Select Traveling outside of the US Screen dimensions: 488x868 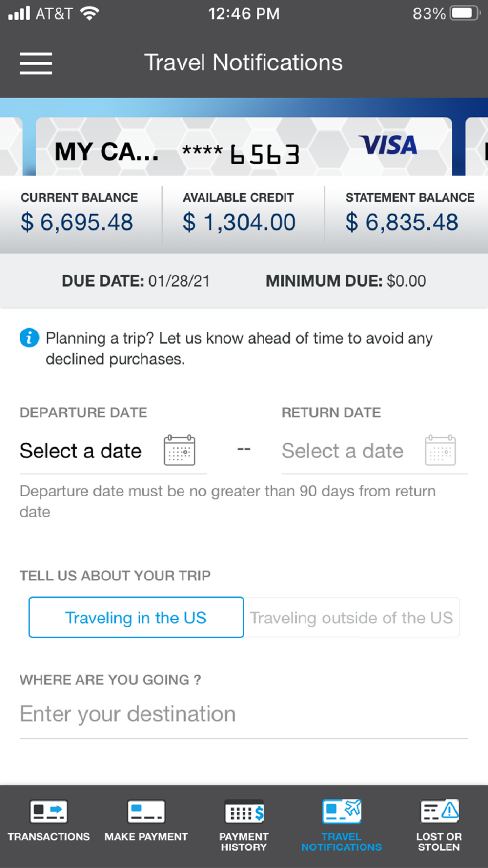click(351, 617)
